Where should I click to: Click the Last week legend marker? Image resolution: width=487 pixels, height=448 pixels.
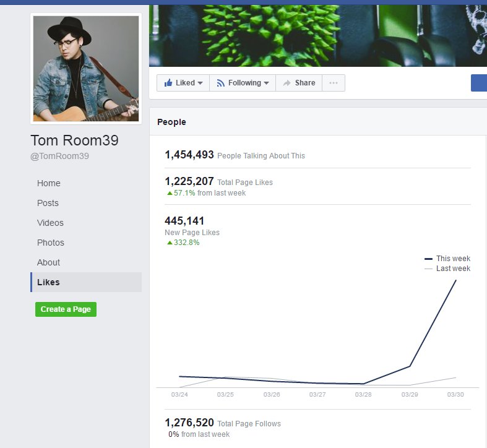click(428, 269)
